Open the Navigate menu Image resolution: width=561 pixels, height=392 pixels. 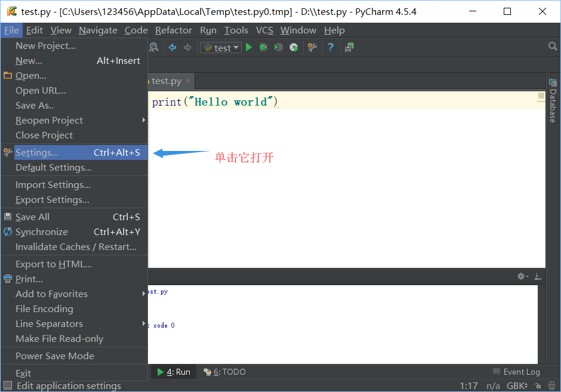98,30
